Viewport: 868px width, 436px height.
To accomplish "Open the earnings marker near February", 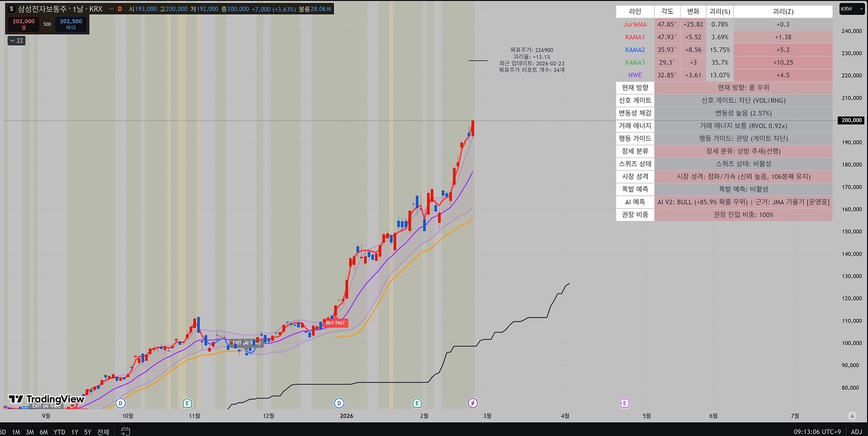I will tap(417, 403).
